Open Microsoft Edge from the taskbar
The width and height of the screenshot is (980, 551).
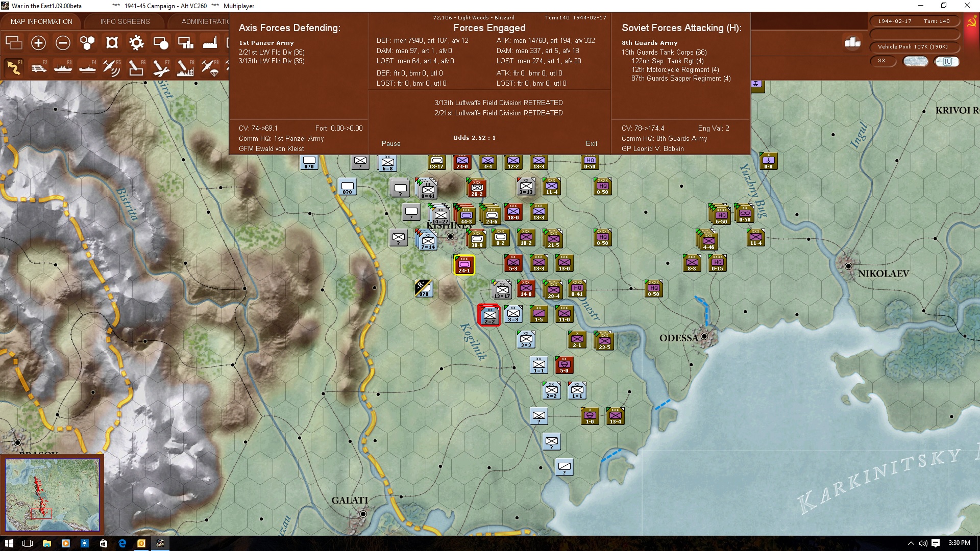[x=122, y=543]
